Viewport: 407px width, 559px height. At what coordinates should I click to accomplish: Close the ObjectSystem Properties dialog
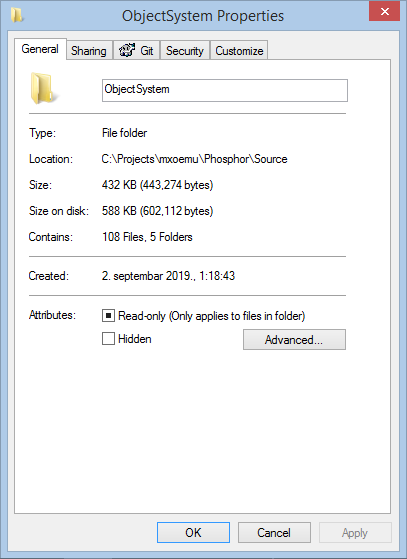click(x=384, y=11)
